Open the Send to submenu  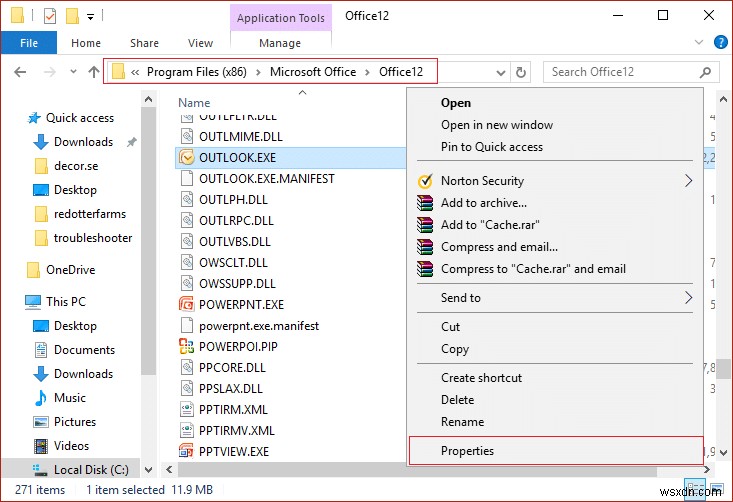(x=554, y=298)
